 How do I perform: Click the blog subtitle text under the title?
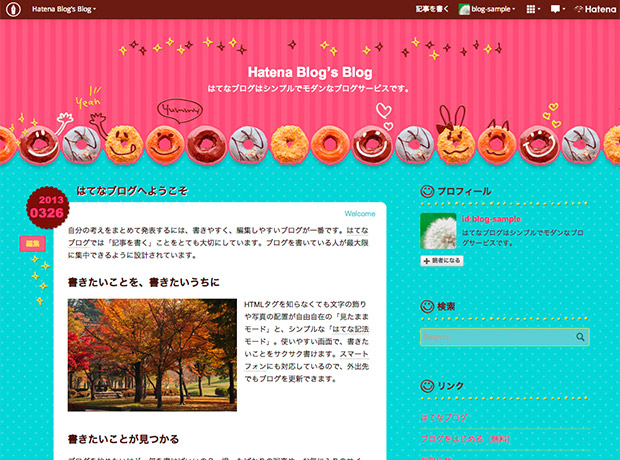click(x=308, y=89)
